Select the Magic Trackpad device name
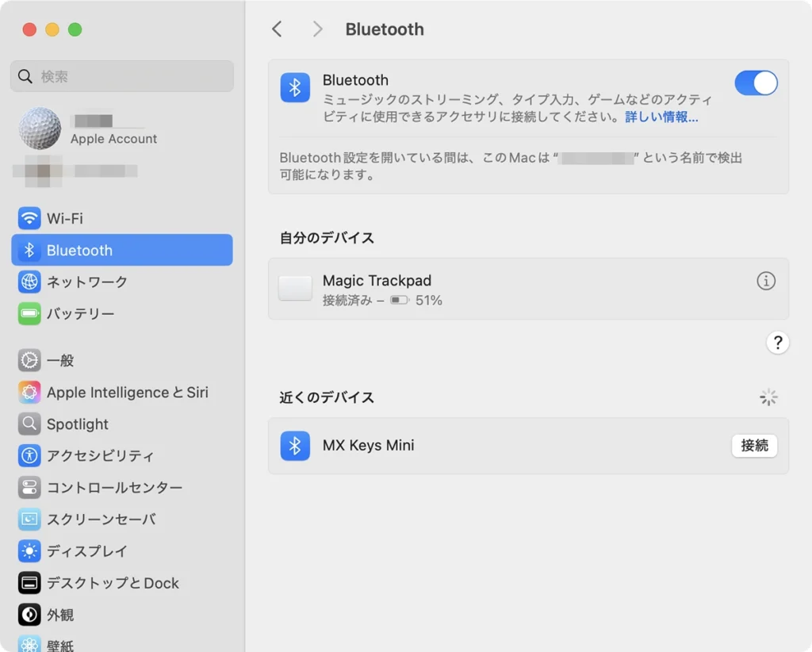This screenshot has height=652, width=812. click(377, 280)
